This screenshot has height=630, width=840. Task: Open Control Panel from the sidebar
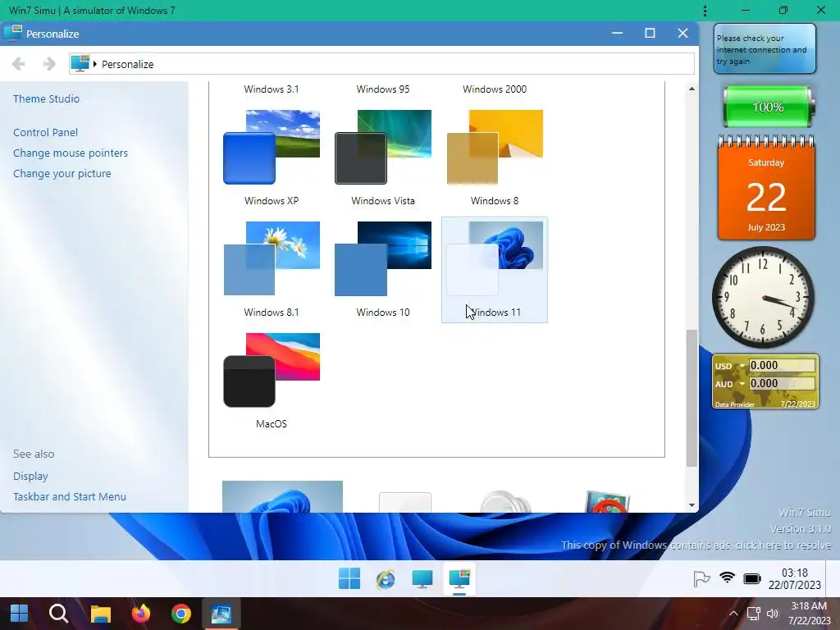[x=46, y=132]
